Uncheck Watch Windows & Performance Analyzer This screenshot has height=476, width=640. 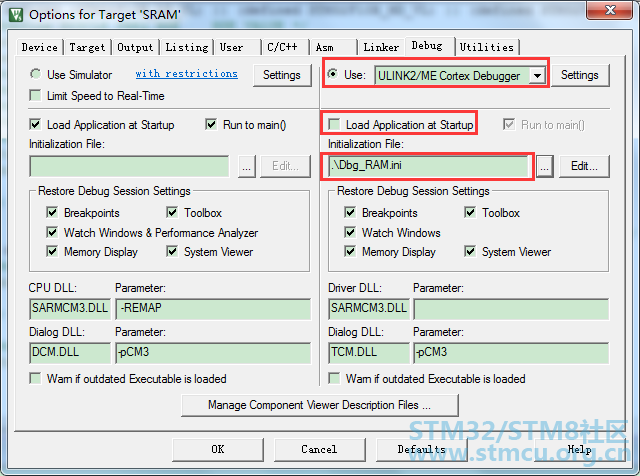52,232
